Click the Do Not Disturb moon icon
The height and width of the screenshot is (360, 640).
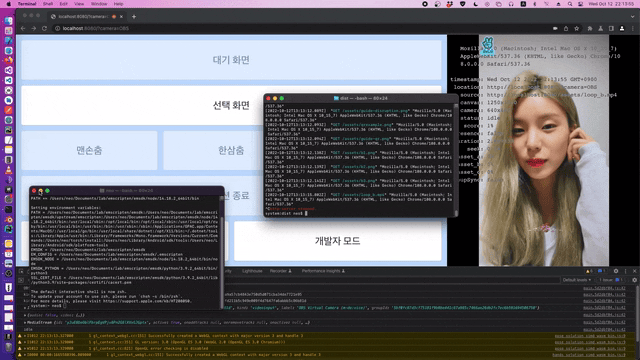coord(476,4)
